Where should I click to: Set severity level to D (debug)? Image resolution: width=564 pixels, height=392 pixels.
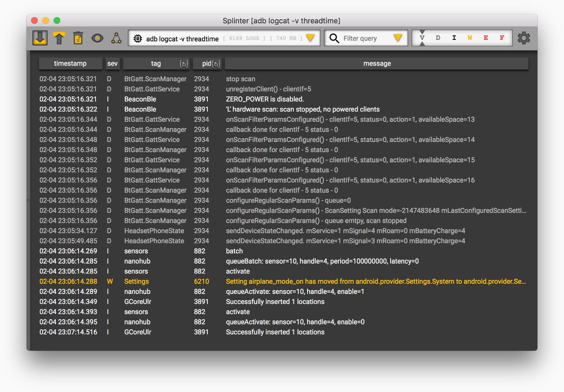coord(438,38)
